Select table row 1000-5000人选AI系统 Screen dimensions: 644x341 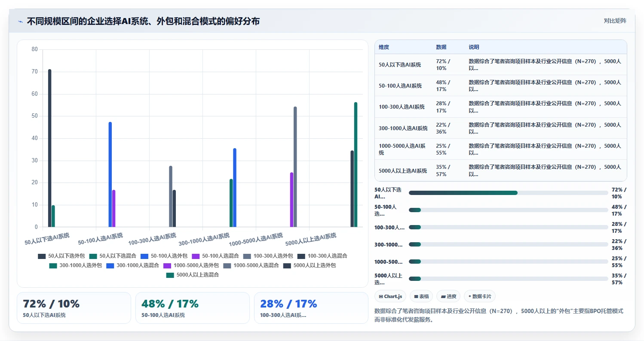(501, 149)
